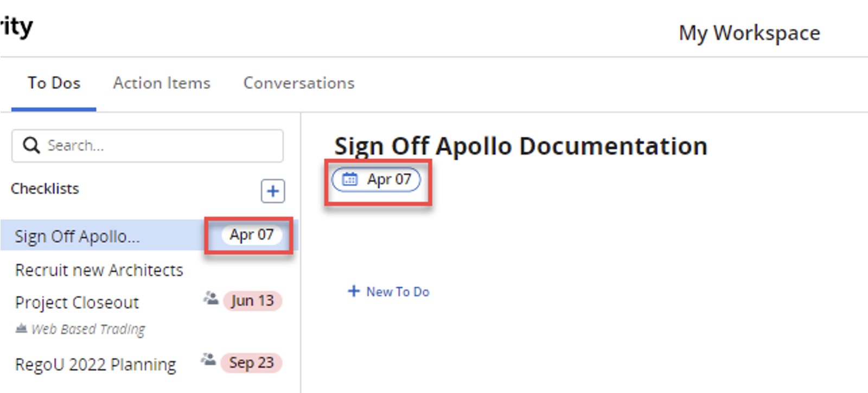Select the Sign Off Apollo checklist
This screenshot has height=393, width=868.
77,236
